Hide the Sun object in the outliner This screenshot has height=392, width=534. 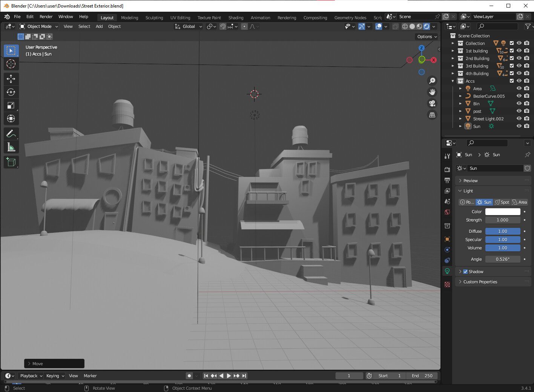pyautogui.click(x=519, y=126)
